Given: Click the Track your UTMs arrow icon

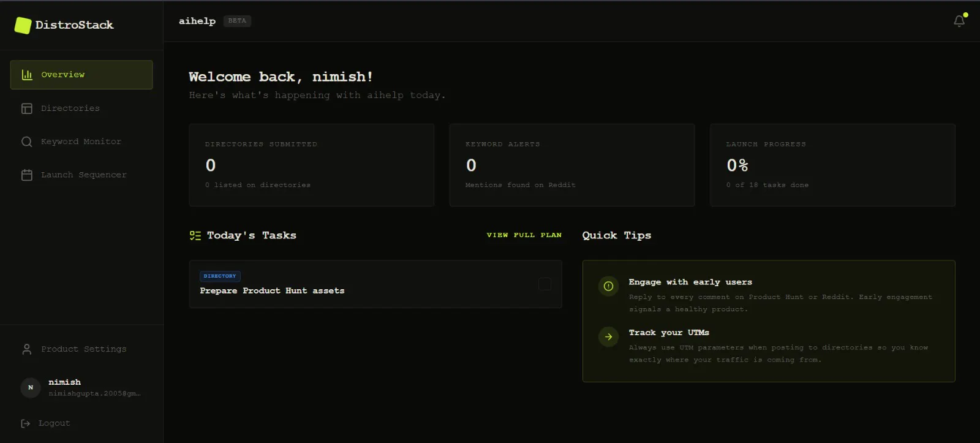Looking at the screenshot, I should (x=608, y=336).
